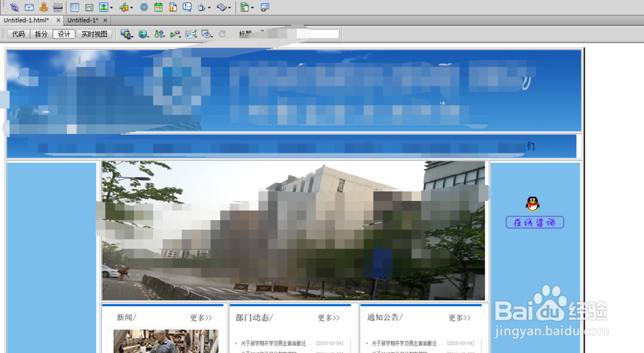
Task: Insert the Date using the calendar icon
Action: [x=158, y=7]
